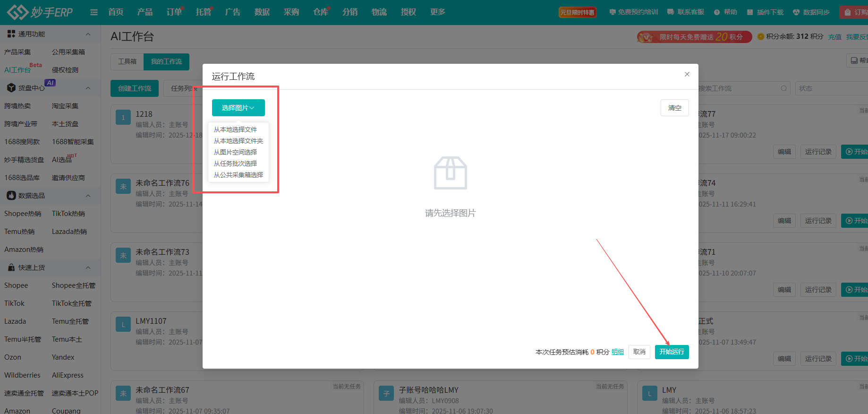Collapse the 数据选品 sidebar section
This screenshot has width=868, height=414.
(88, 196)
